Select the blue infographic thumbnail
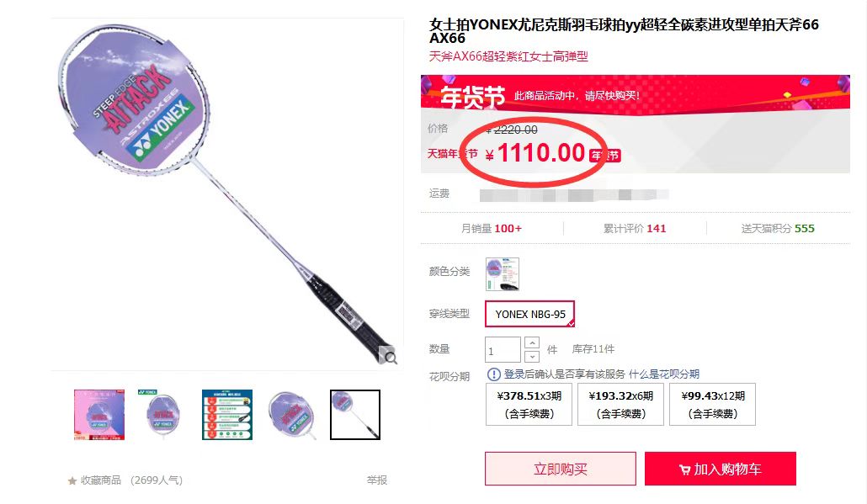The height and width of the screenshot is (504, 867). (227, 415)
